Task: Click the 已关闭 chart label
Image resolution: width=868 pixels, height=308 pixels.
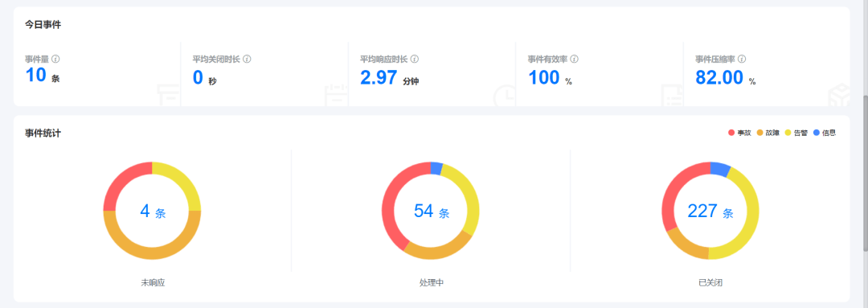Action: pos(710,282)
